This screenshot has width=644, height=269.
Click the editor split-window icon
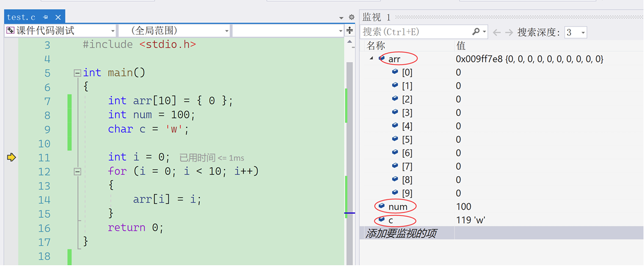point(350,31)
